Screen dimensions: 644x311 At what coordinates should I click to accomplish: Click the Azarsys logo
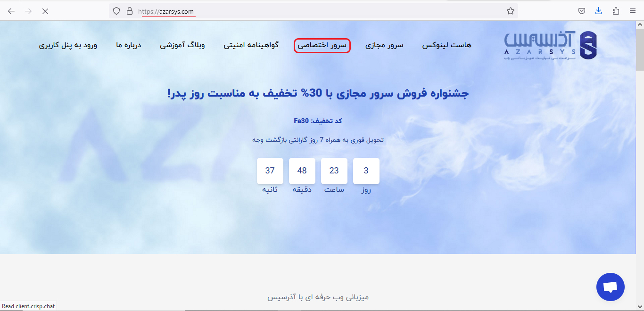tap(550, 45)
